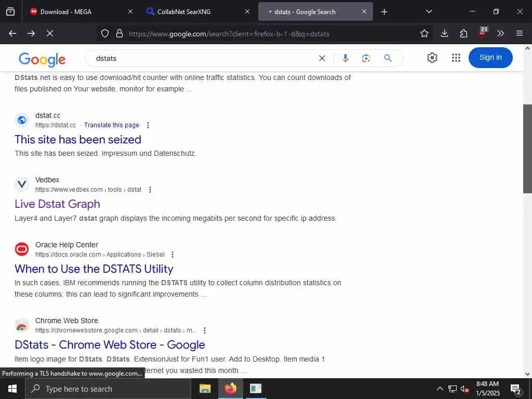Close the CollabNet SearXNG tab
The width and height of the screenshot is (532, 399).
pyautogui.click(x=247, y=11)
